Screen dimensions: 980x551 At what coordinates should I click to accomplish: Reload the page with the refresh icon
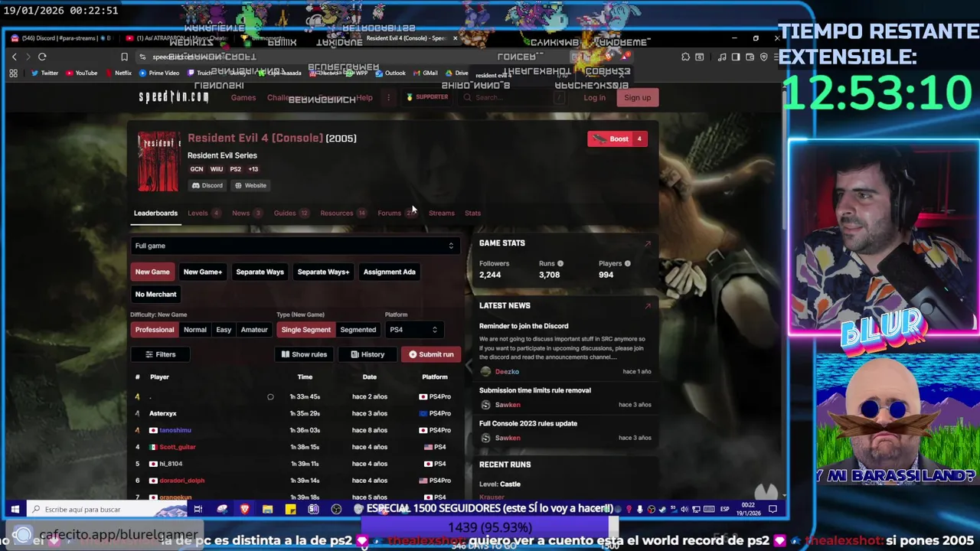point(42,57)
